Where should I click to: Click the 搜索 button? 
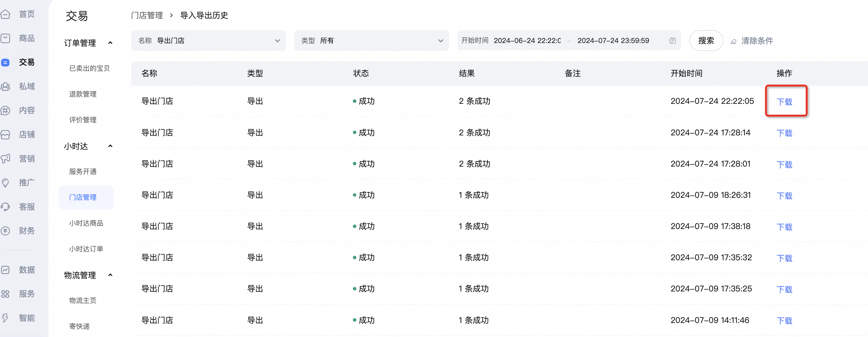tap(706, 41)
